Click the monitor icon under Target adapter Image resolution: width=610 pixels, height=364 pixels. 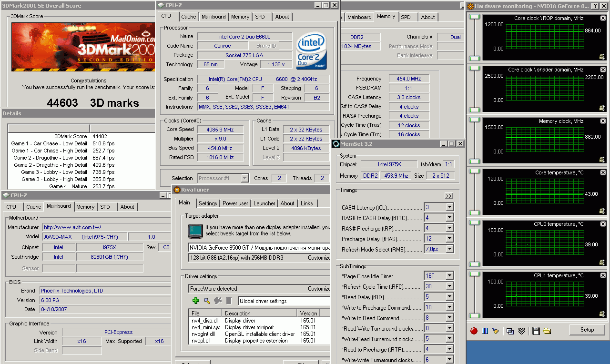(x=195, y=232)
